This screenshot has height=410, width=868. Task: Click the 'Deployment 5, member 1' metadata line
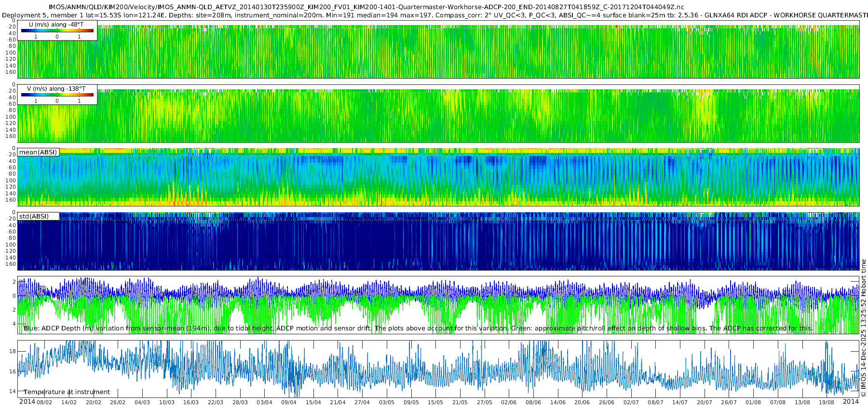pyautogui.click(x=434, y=15)
